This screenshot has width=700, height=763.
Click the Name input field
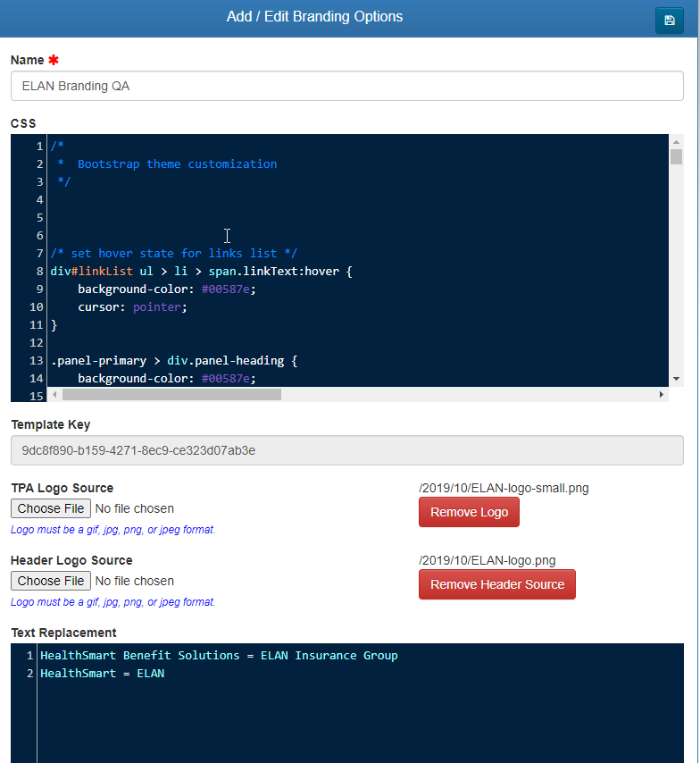[x=346, y=86]
